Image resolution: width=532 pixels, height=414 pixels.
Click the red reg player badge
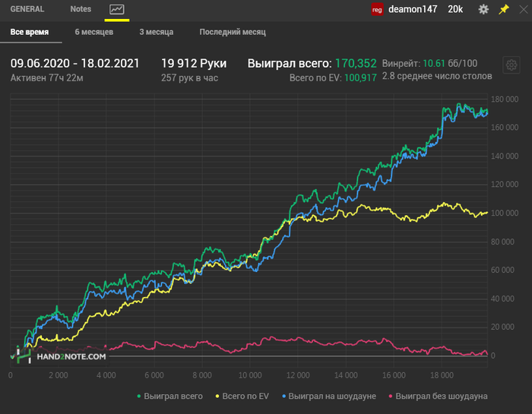pos(377,9)
